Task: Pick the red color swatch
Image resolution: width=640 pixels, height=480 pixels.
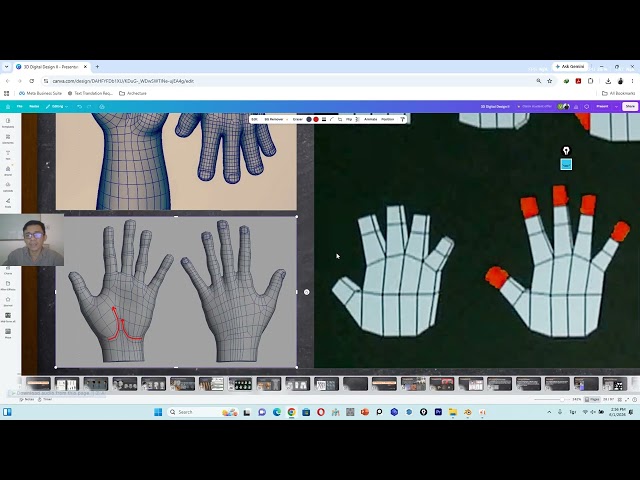Action: (x=316, y=119)
